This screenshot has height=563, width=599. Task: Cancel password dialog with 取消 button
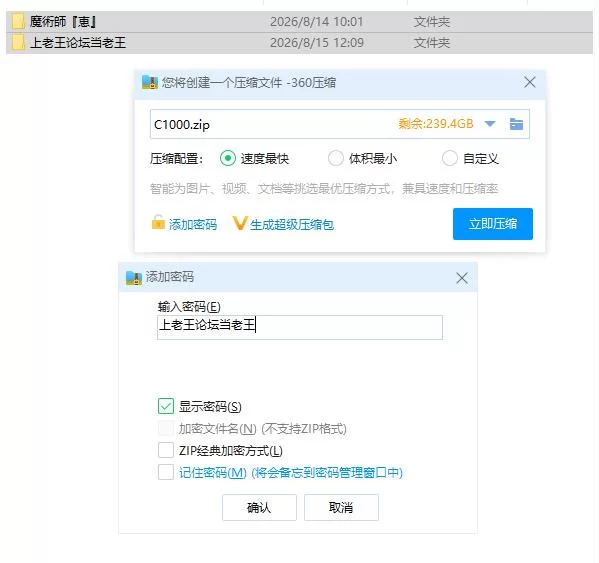(x=341, y=508)
